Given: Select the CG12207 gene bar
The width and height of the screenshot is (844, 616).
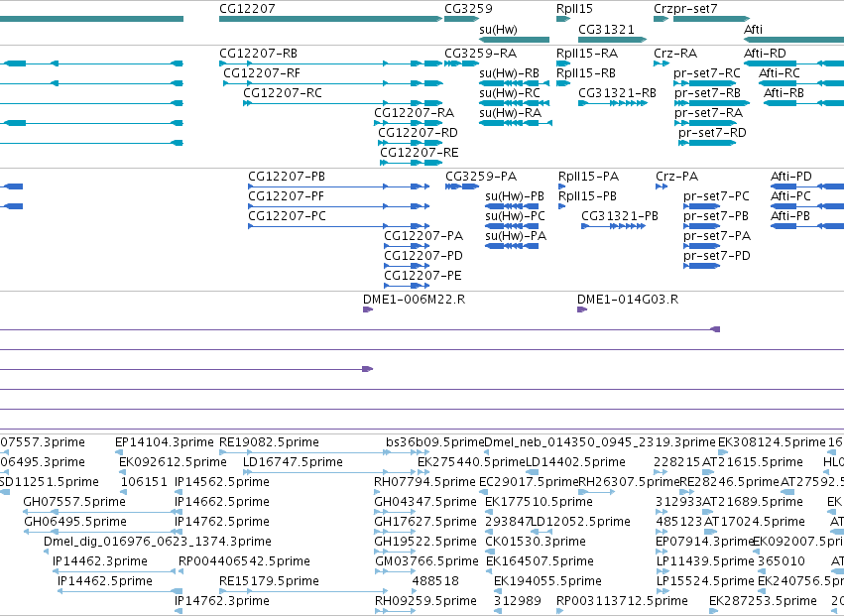Looking at the screenshot, I should click(x=330, y=19).
